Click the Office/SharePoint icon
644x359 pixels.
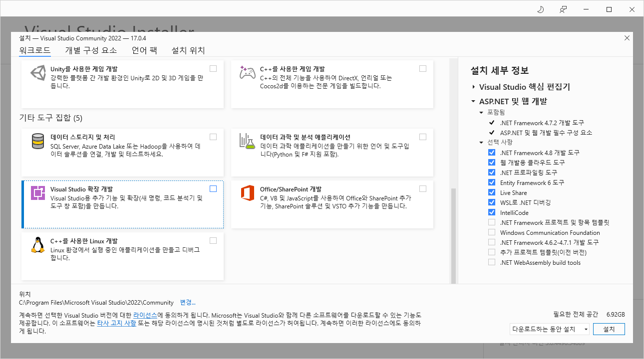pos(248,193)
